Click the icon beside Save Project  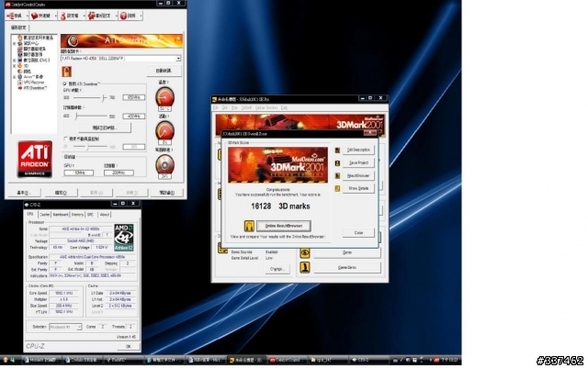(337, 163)
